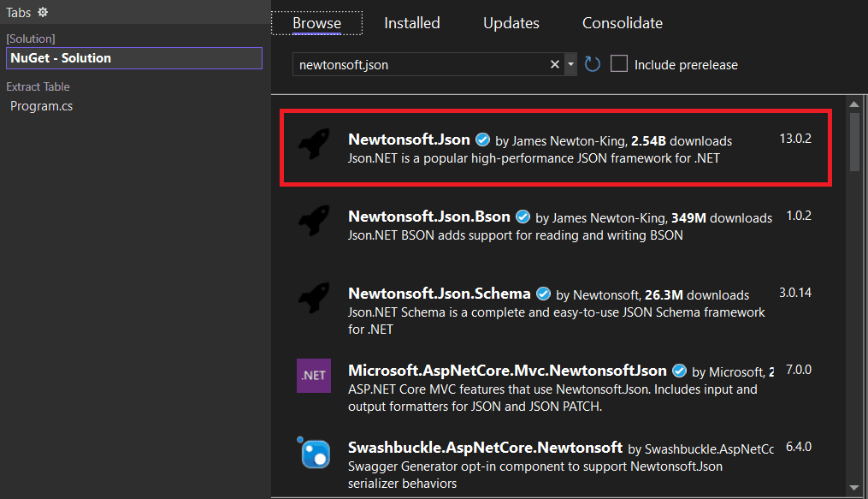Click the verified badge on Newtonsoft.Json.Schema
868x499 pixels.
click(x=544, y=293)
